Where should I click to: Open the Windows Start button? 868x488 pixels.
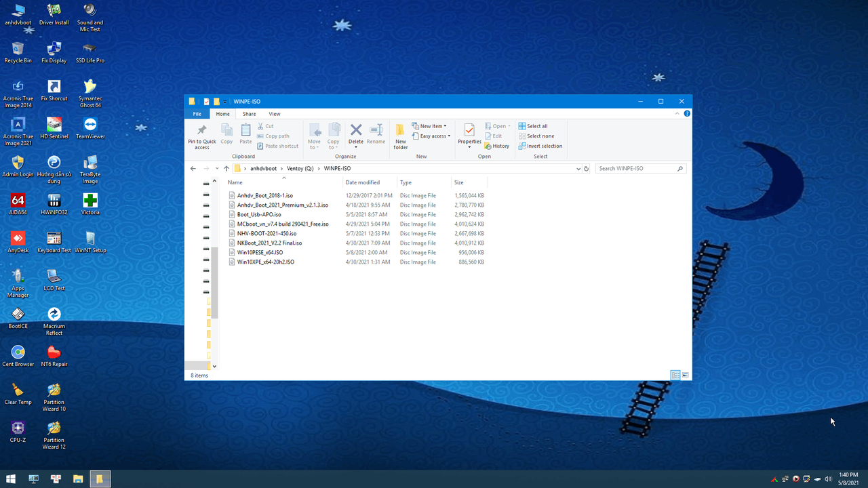(x=11, y=479)
